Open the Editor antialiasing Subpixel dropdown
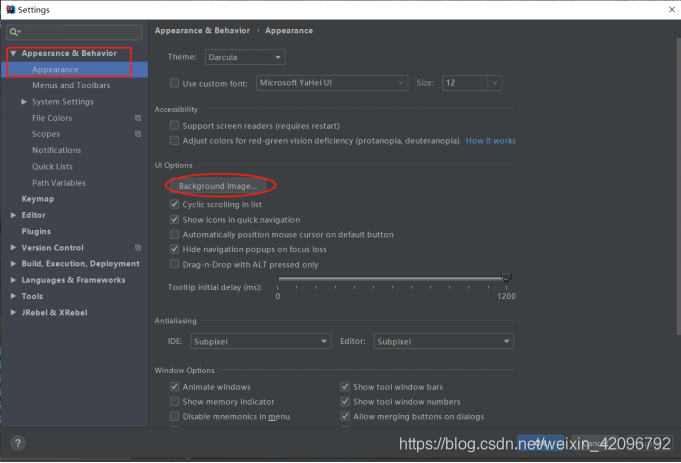 tap(443, 341)
